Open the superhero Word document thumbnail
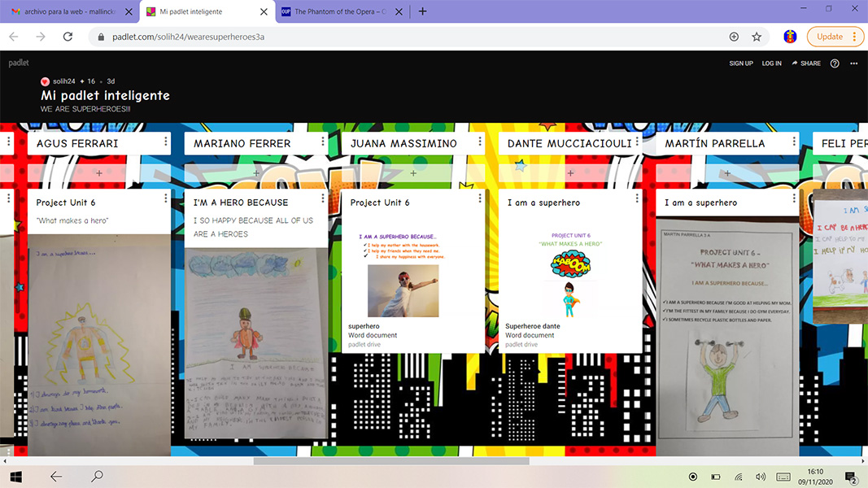The image size is (868, 488). tap(403, 290)
